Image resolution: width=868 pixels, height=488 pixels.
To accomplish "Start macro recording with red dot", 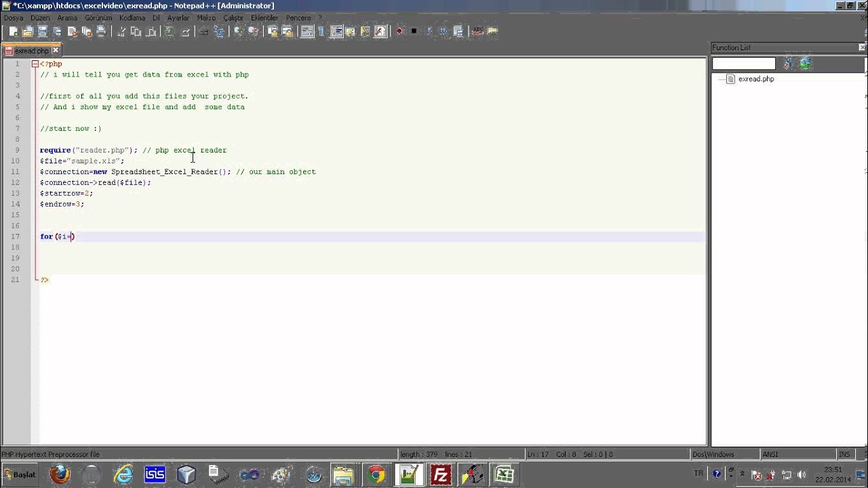I will point(399,31).
